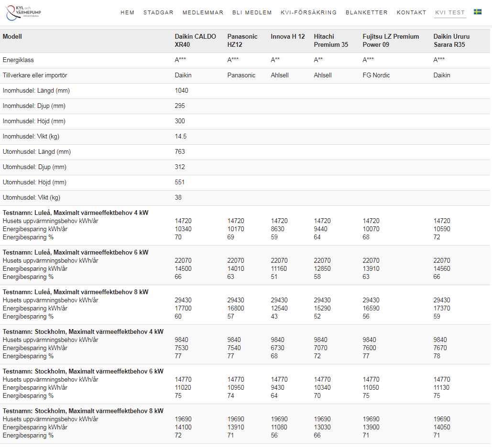
Task: Click the Kyl och Värmepump logo
Action: 23,13
